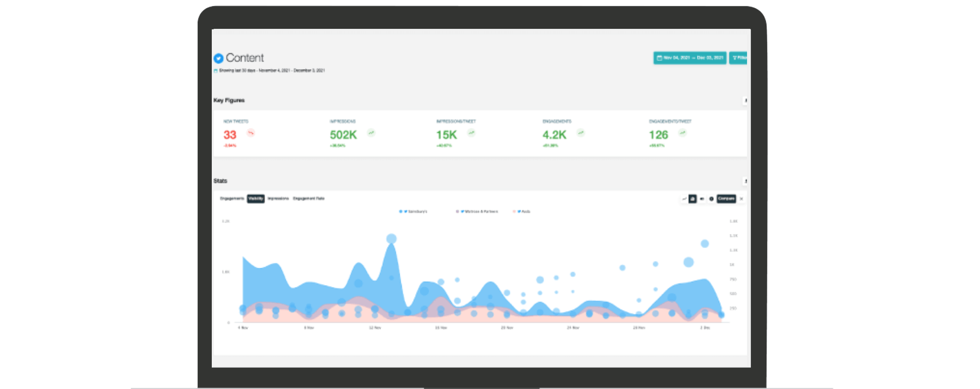Close the compare mode with X icon
Image resolution: width=980 pixels, height=389 pixels.
click(742, 199)
